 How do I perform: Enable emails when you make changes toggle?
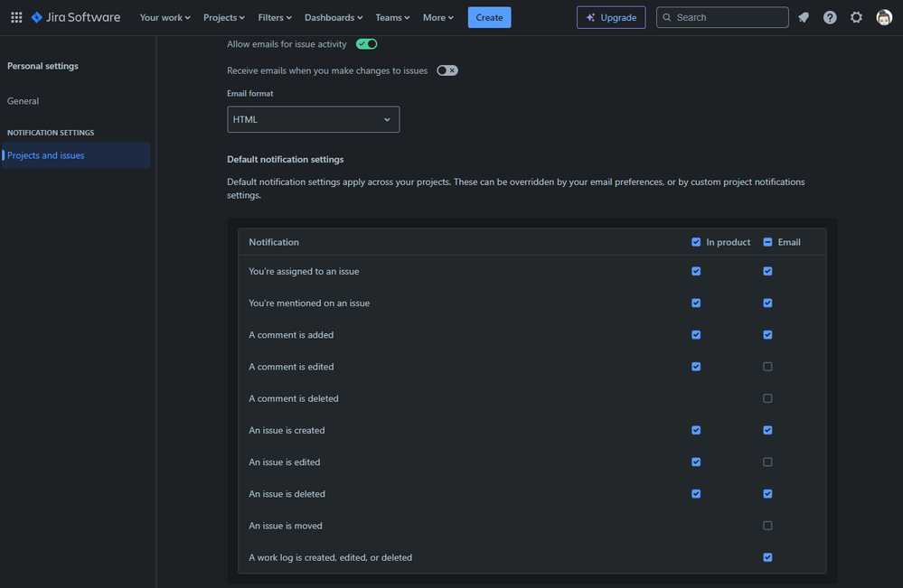(447, 70)
